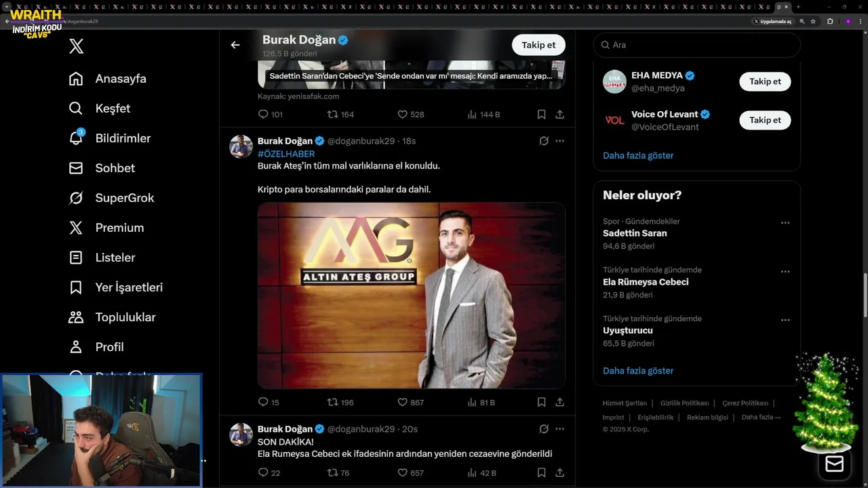Screen dimensions: 868x488
Task: Open Yer İşaretleri bookmarks
Action: (116, 287)
